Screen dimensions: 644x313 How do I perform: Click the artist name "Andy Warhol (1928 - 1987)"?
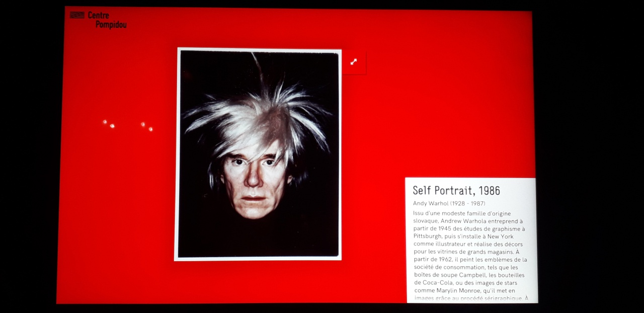pos(449,203)
